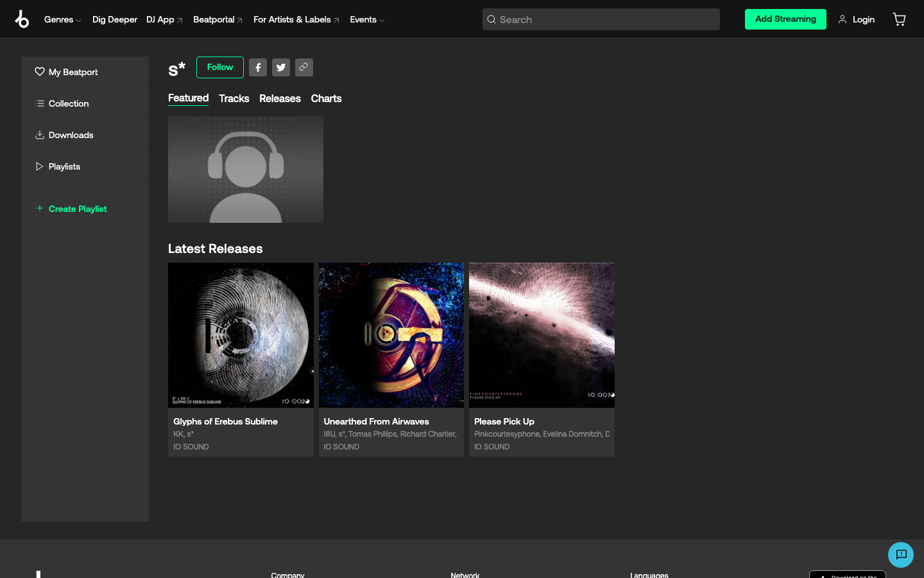Open Downloads in sidebar
The image size is (924, 578).
tap(85, 135)
